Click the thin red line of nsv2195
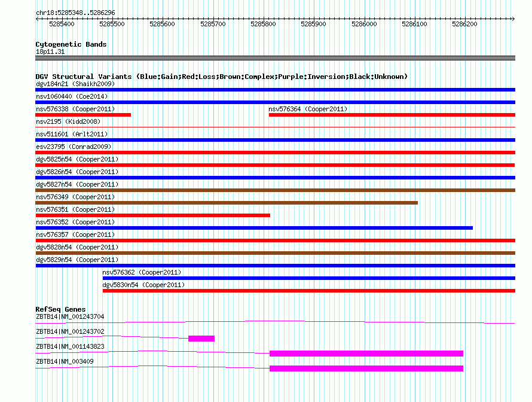Image resolution: width=532 pixels, height=402 pixels. (x=275, y=127)
